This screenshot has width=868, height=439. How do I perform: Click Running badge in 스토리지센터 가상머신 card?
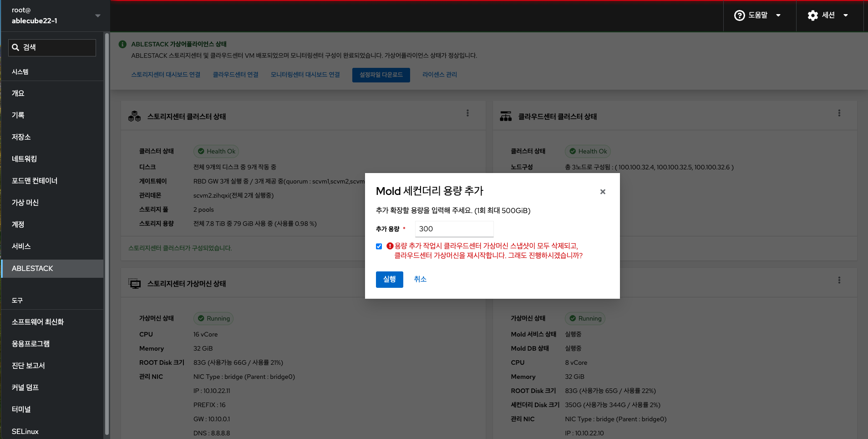point(213,318)
